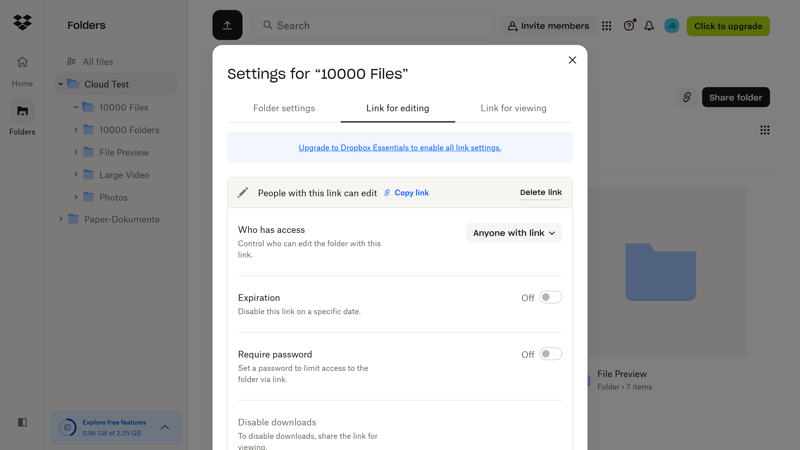Click the Dropbox logo icon
Viewport: 800px width, 450px height.
22,22
